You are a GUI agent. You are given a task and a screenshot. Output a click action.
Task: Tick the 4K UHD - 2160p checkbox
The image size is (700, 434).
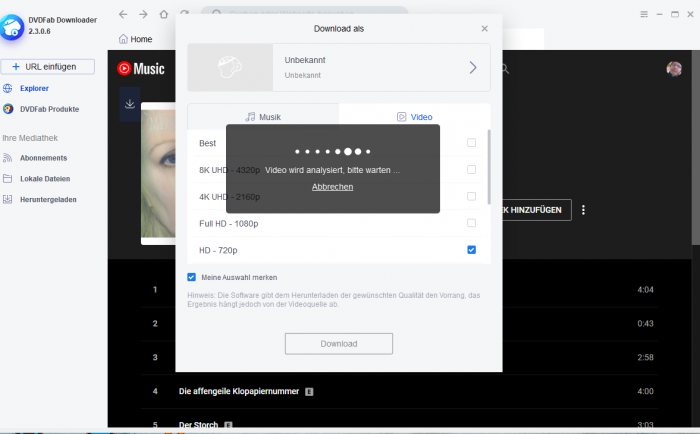[471, 196]
